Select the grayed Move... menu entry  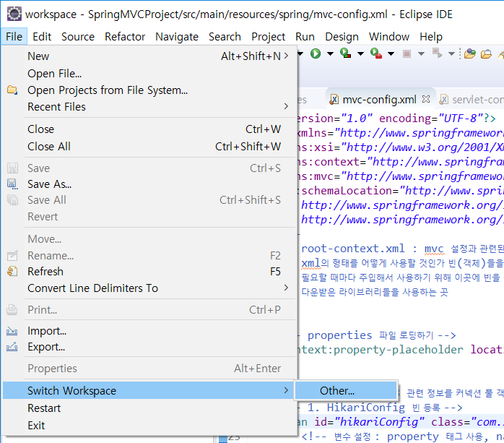tap(149, 239)
